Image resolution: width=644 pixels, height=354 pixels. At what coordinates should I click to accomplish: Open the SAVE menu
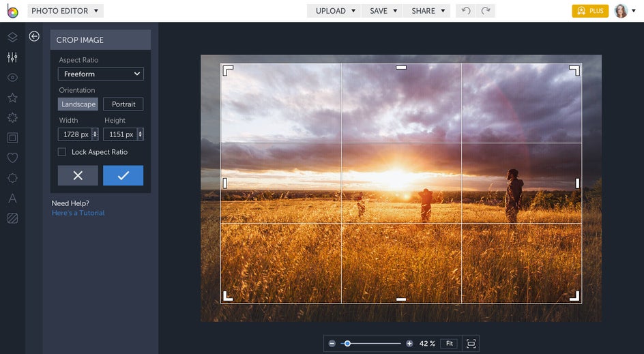coord(382,11)
